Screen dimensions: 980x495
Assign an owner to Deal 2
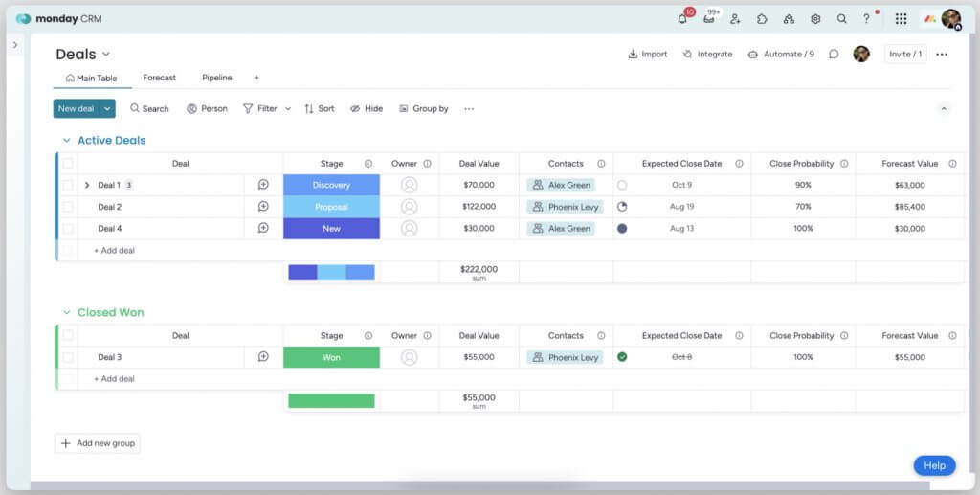(x=410, y=207)
